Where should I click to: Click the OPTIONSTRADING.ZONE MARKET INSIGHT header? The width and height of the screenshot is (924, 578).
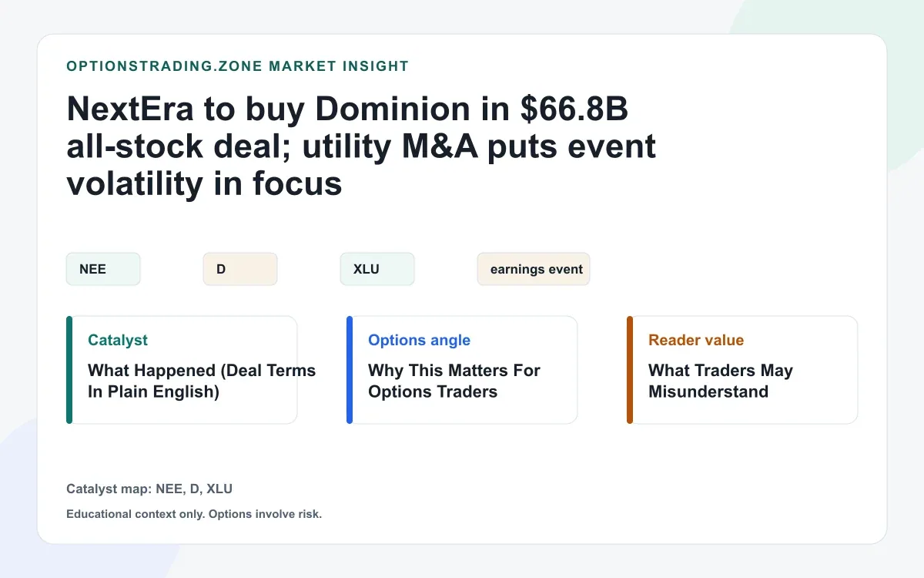point(238,66)
